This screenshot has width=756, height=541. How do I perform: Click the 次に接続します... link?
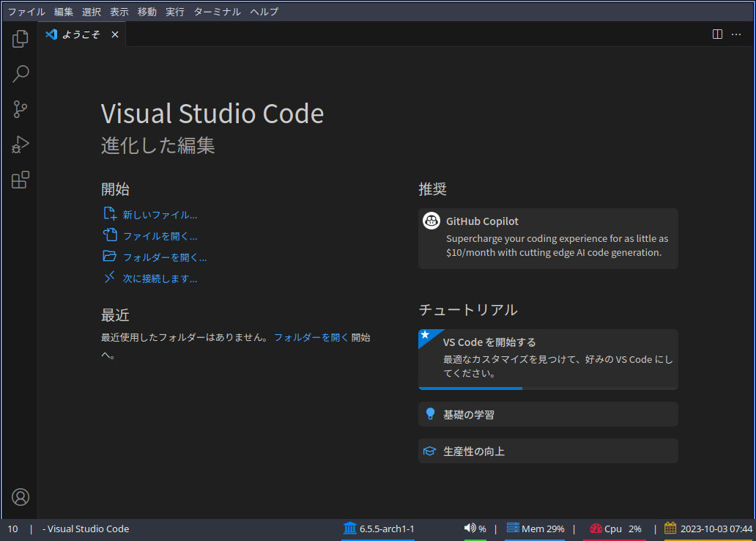pos(160,279)
